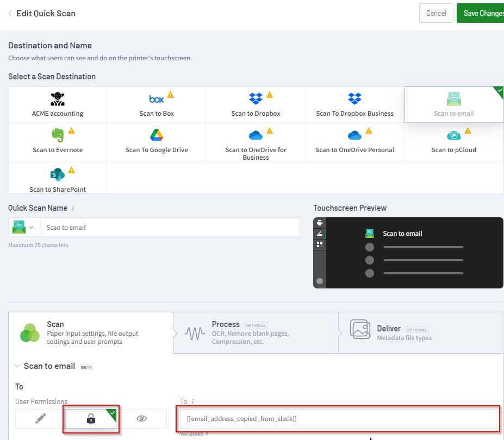Click the 'User Permissions' label
This screenshot has height=440, width=504.
(x=41, y=402)
